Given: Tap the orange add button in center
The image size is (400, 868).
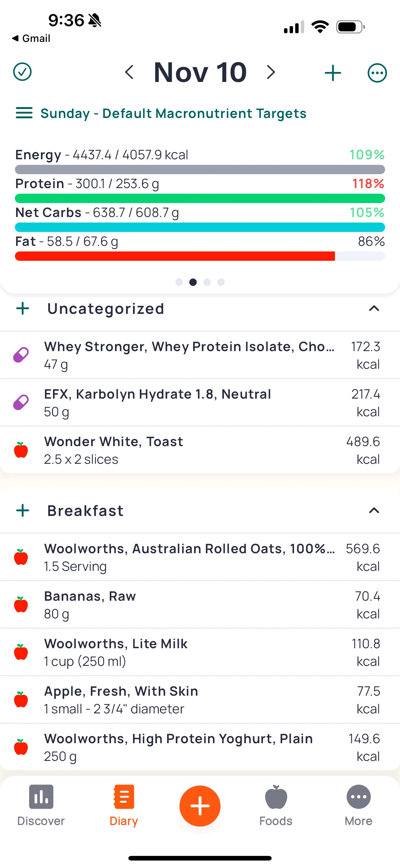Looking at the screenshot, I should (200, 806).
